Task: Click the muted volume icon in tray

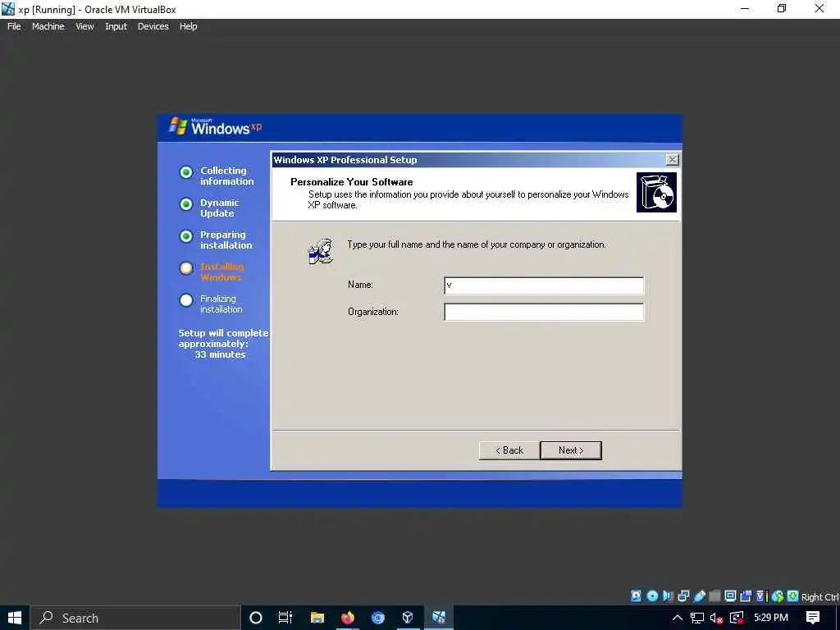Action: pos(716,618)
